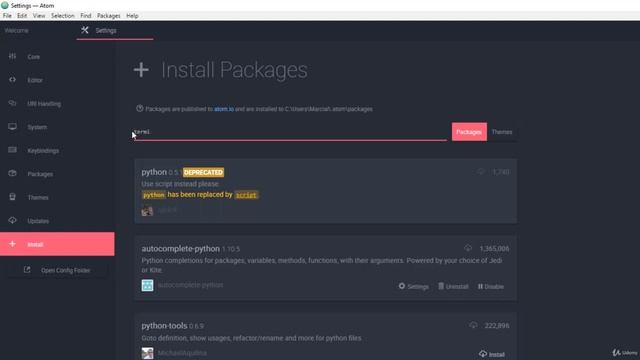This screenshot has width=640, height=360.
Task: Click the autocomplete-python author name link
Action: (191, 285)
